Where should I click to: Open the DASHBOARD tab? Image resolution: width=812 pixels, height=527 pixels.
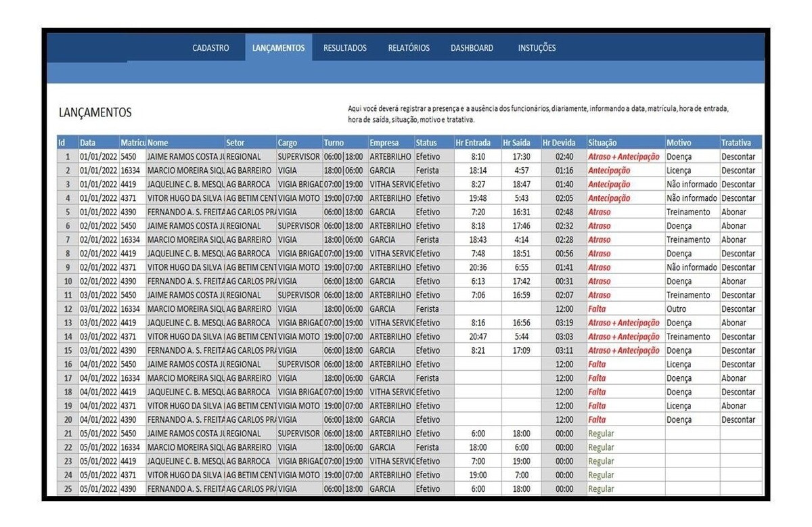coord(472,48)
